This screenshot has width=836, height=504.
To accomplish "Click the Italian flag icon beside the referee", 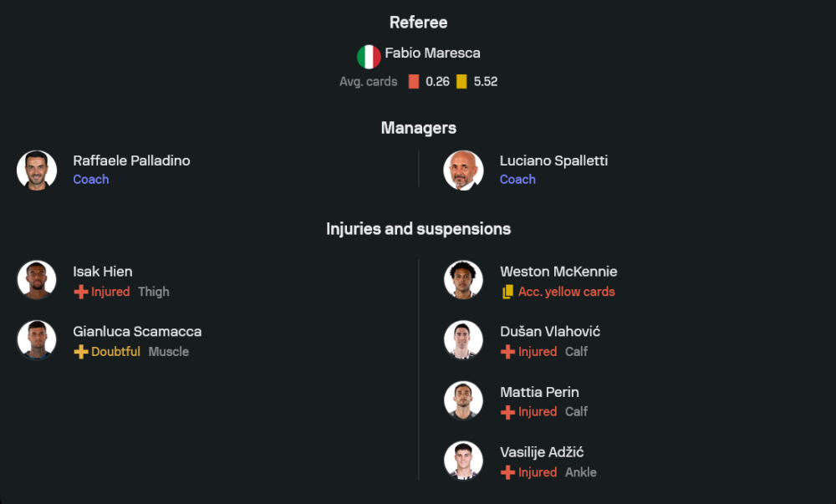I will 369,57.
